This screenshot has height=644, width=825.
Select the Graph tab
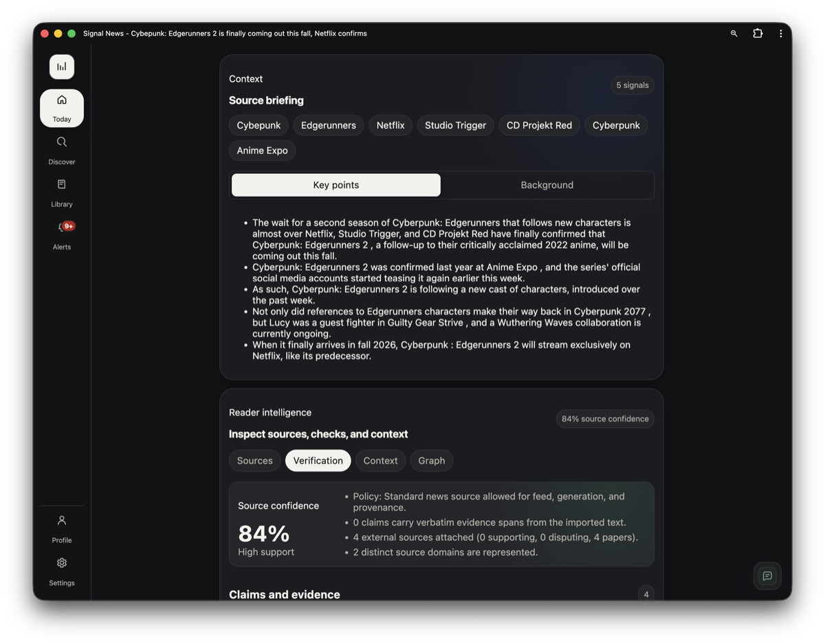click(x=432, y=460)
